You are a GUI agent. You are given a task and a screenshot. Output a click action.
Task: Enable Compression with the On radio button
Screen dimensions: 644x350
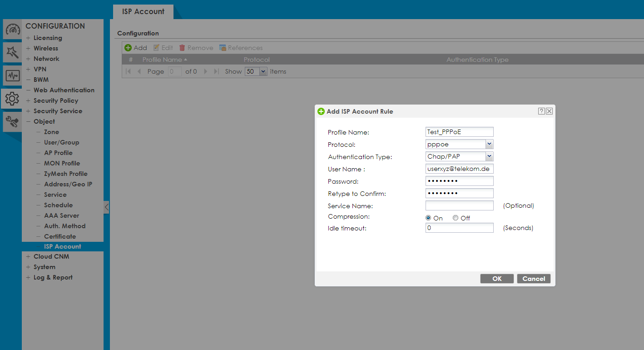[428, 217]
